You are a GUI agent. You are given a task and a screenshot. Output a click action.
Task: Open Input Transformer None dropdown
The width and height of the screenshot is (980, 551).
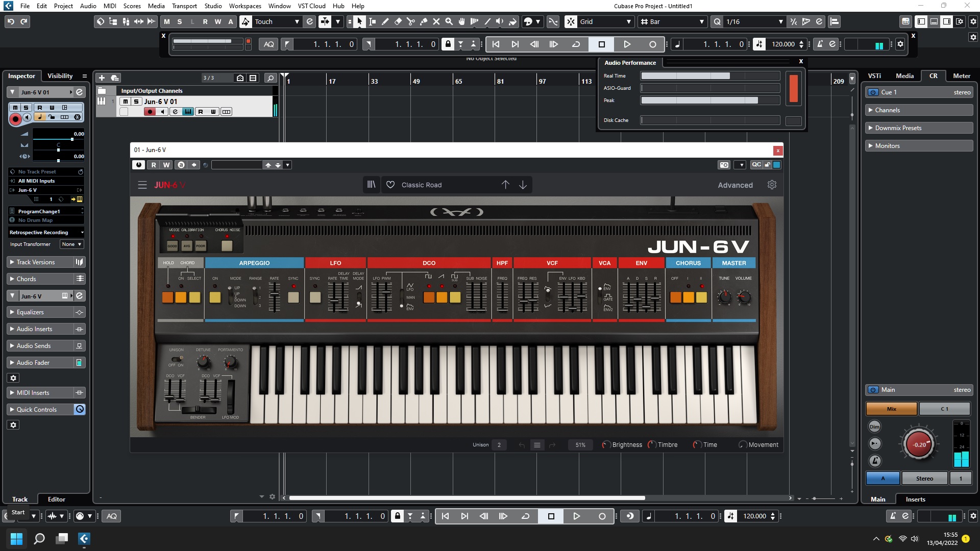(71, 244)
